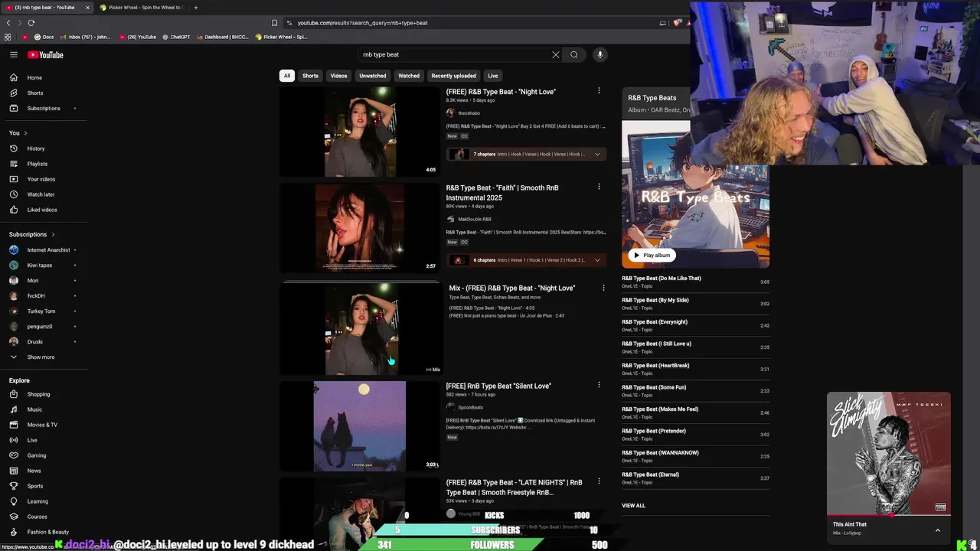Viewport: 980px width, 551px height.
Task: Click VIEW ALL under the album tracks
Action: [633, 506]
